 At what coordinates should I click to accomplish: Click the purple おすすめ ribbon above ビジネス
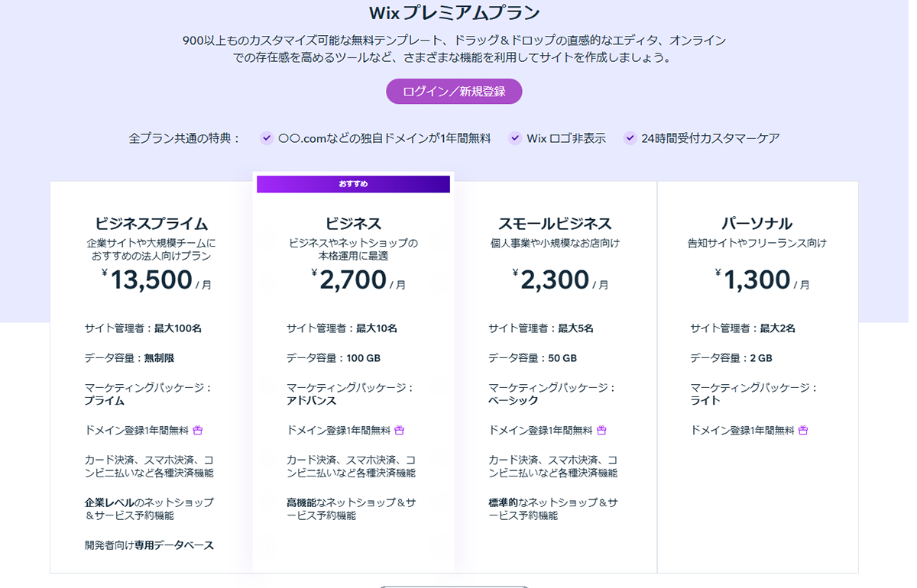(353, 184)
